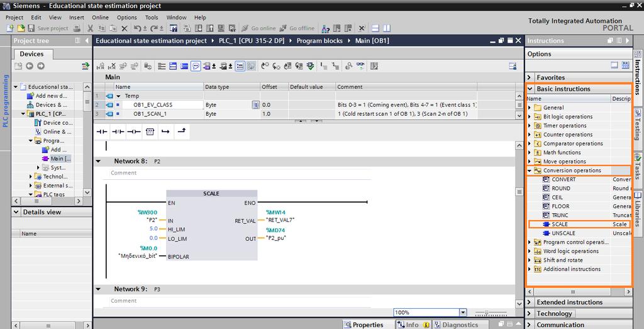Collapse the Program blocks tree node arrow

coord(31,140)
